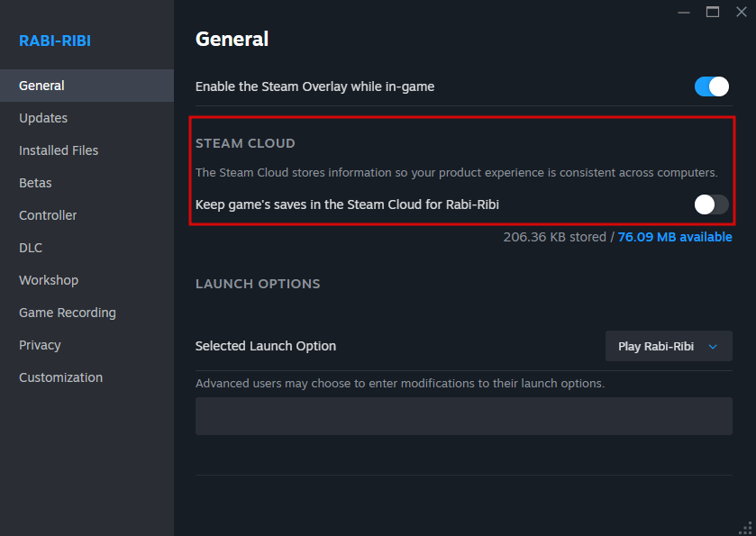Select Customization in the sidebar

coord(60,377)
